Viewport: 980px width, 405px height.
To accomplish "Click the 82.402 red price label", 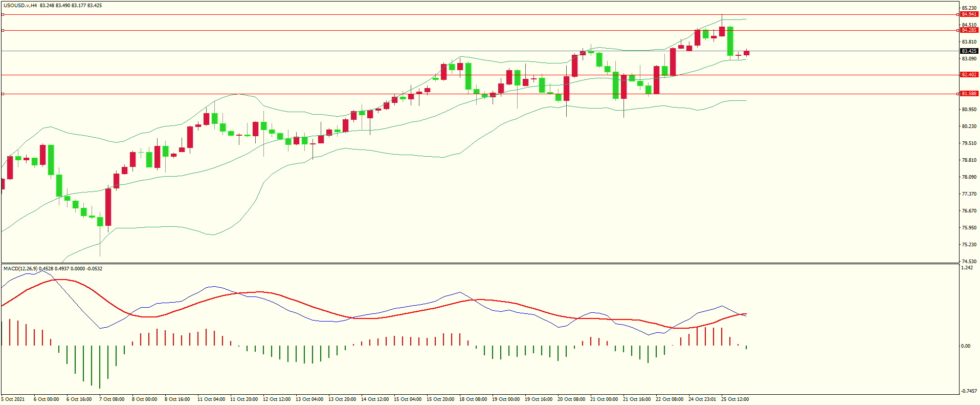I will click(x=969, y=75).
